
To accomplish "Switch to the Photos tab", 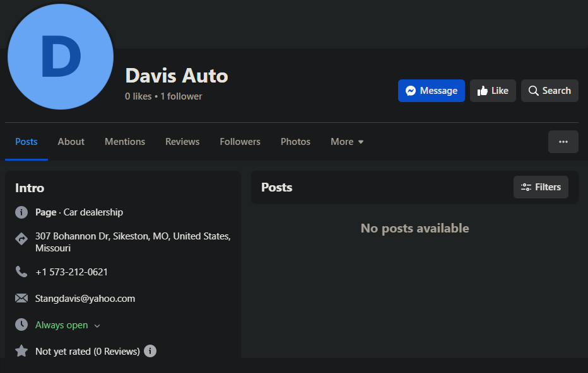I will click(295, 142).
